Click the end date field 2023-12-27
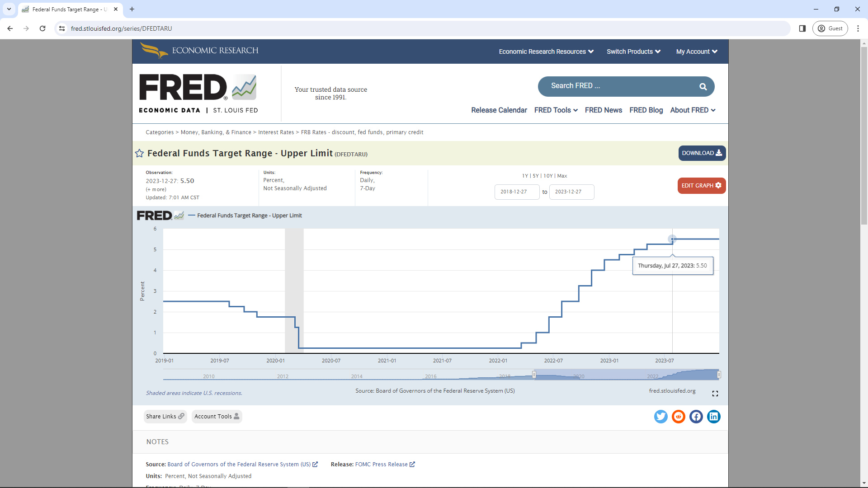Image resolution: width=868 pixels, height=488 pixels. pyautogui.click(x=571, y=192)
